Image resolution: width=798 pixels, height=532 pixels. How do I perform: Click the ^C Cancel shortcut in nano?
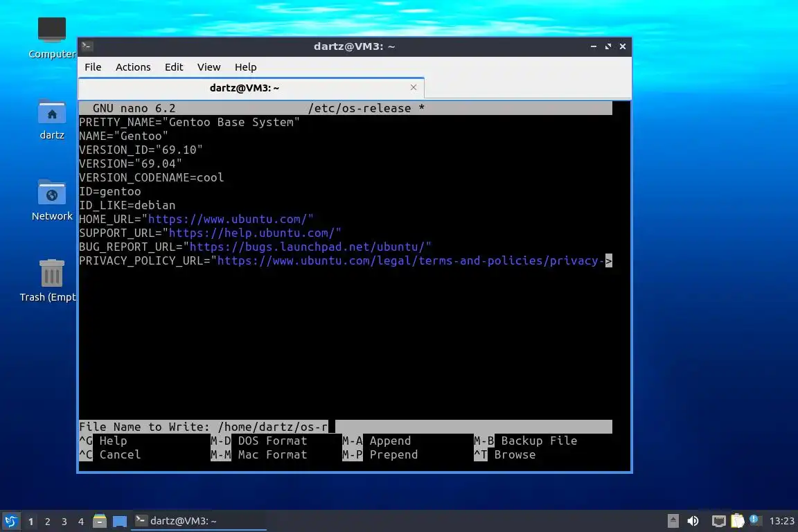110,454
